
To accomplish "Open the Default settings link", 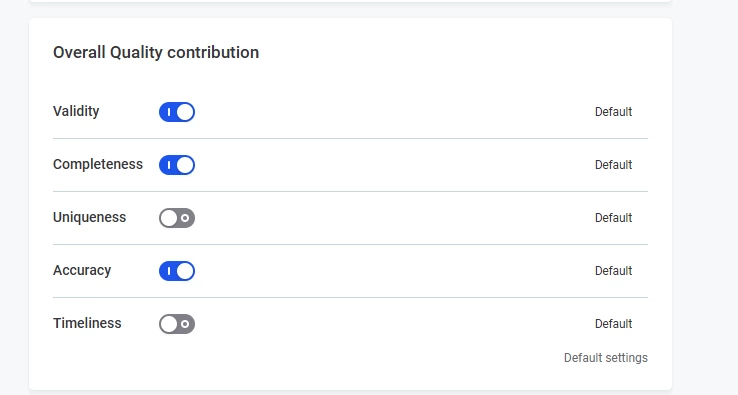I will click(606, 358).
